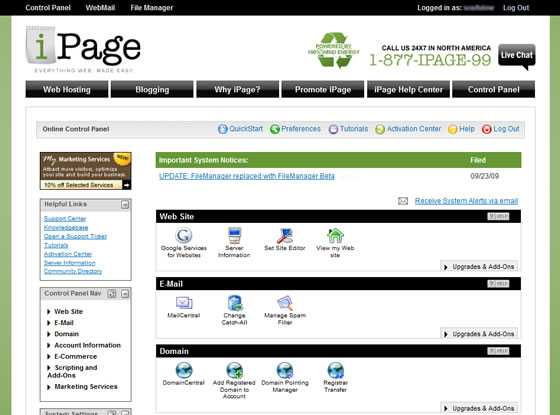Click the Set Site Editor icon
Screen dimensions: 560x415
pyautogui.click(x=285, y=236)
